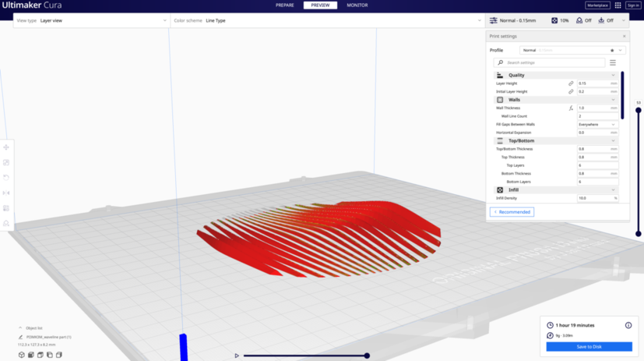
Task: Click the Horizontal Expansion value field
Action: click(597, 133)
